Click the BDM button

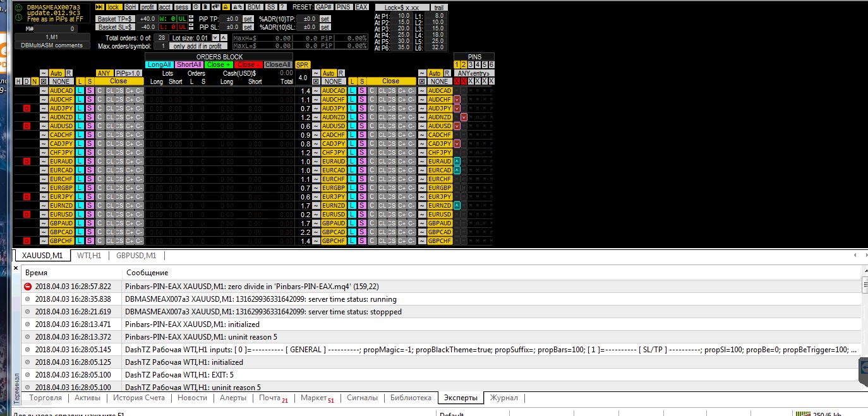254,7
